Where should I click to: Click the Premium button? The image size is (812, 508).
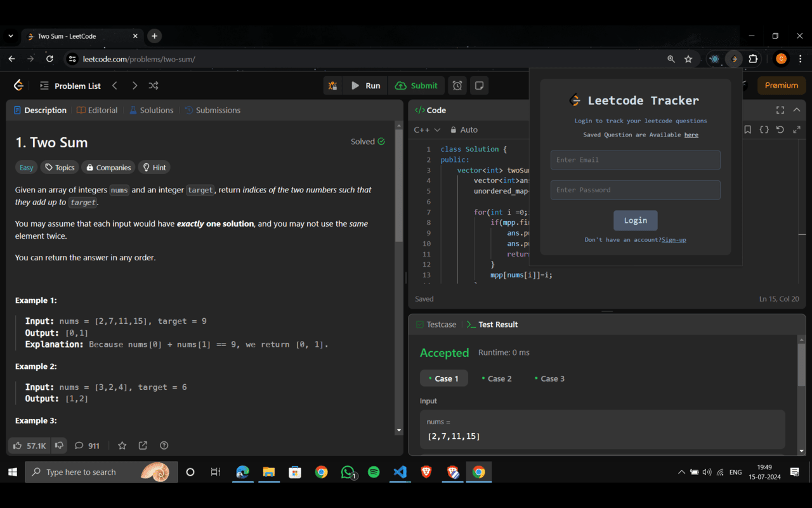click(782, 85)
